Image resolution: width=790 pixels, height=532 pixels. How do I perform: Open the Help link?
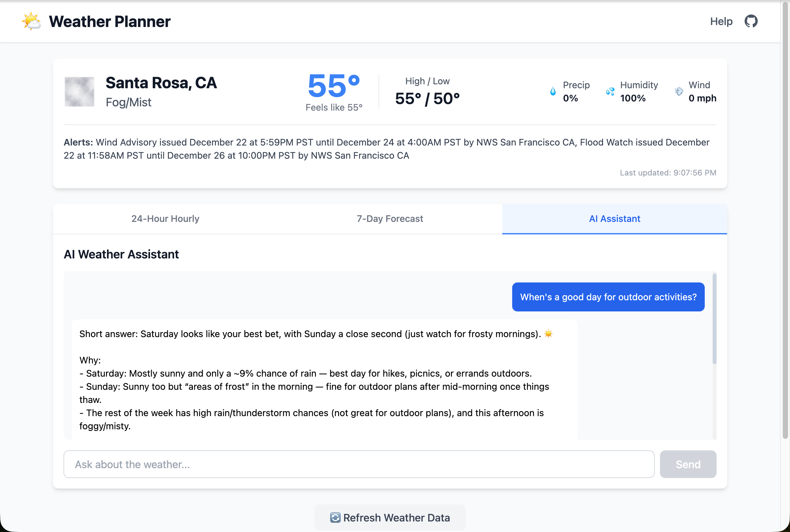(721, 21)
